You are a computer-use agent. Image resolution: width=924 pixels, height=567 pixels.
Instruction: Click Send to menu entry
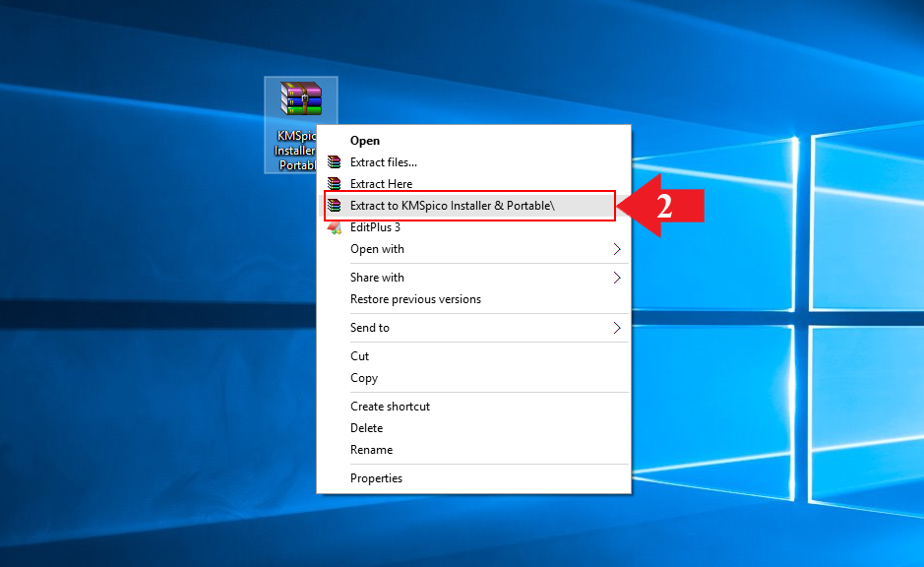coord(473,328)
